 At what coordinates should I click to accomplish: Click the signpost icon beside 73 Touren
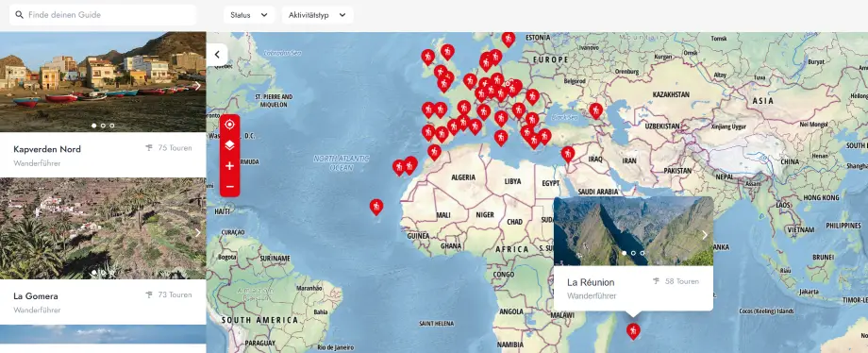[x=149, y=294]
